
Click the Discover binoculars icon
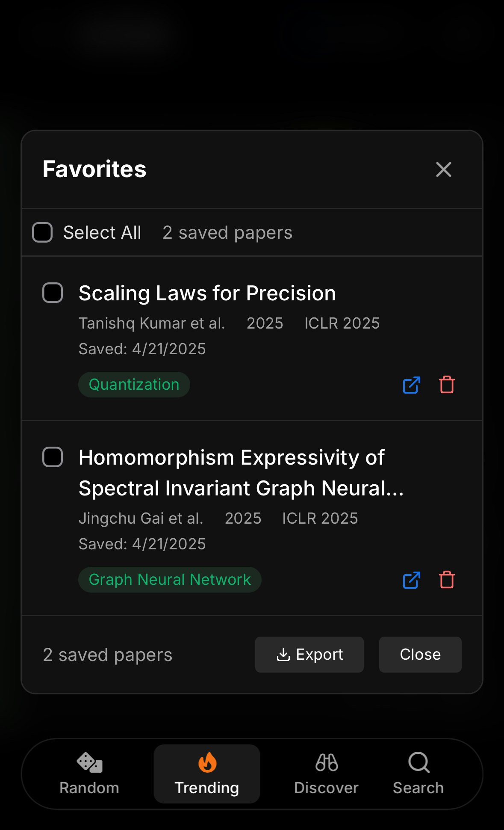(x=327, y=762)
